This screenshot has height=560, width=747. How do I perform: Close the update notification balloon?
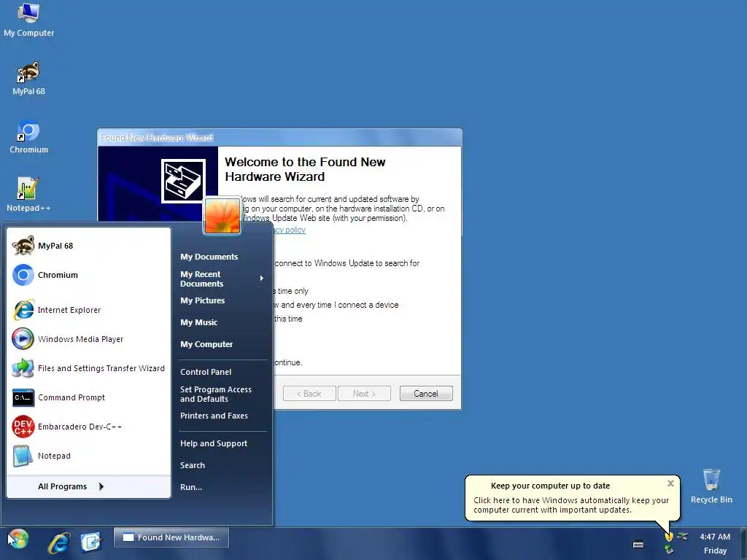pyautogui.click(x=671, y=483)
